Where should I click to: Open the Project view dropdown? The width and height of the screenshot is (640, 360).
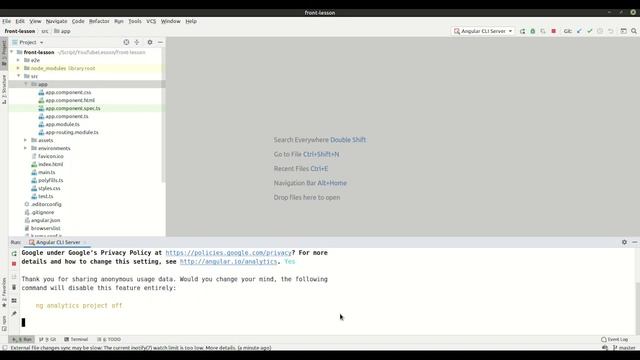(28, 42)
